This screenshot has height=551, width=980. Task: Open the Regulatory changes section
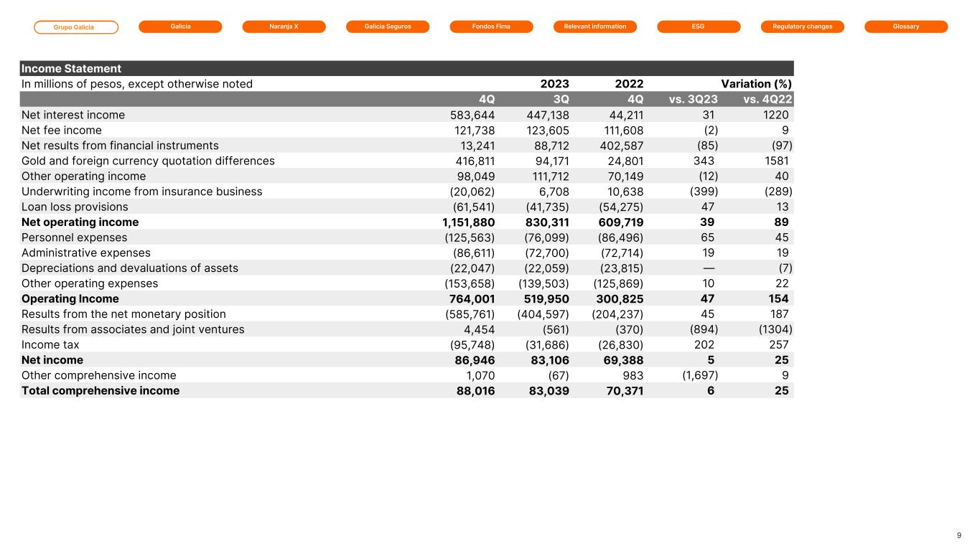coord(802,27)
